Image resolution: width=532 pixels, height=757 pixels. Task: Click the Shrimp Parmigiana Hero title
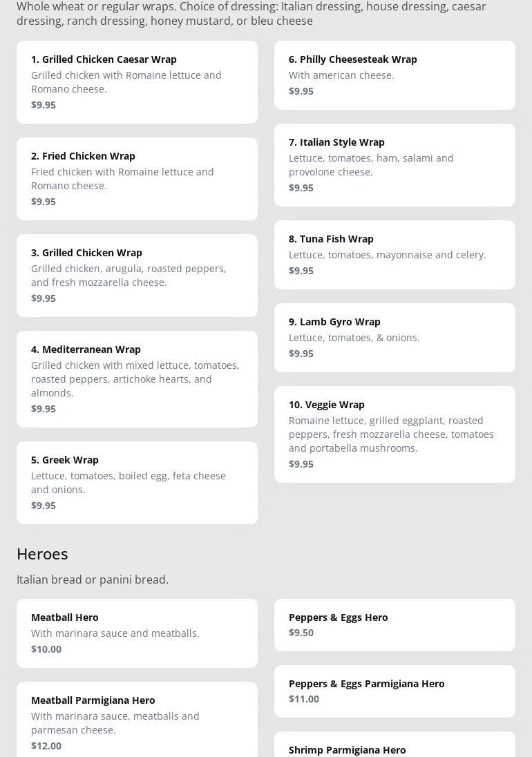pos(348,750)
